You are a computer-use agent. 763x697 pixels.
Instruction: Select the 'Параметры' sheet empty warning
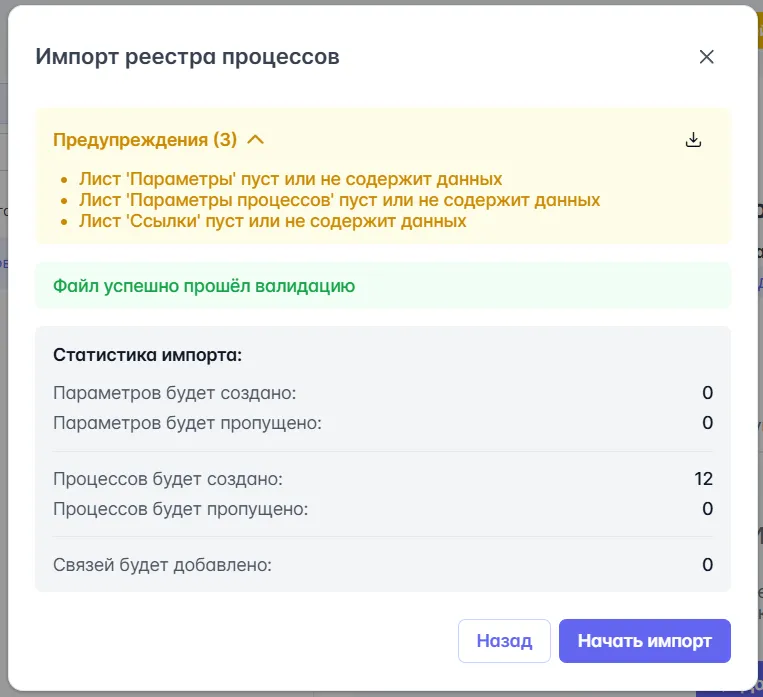[290, 180]
